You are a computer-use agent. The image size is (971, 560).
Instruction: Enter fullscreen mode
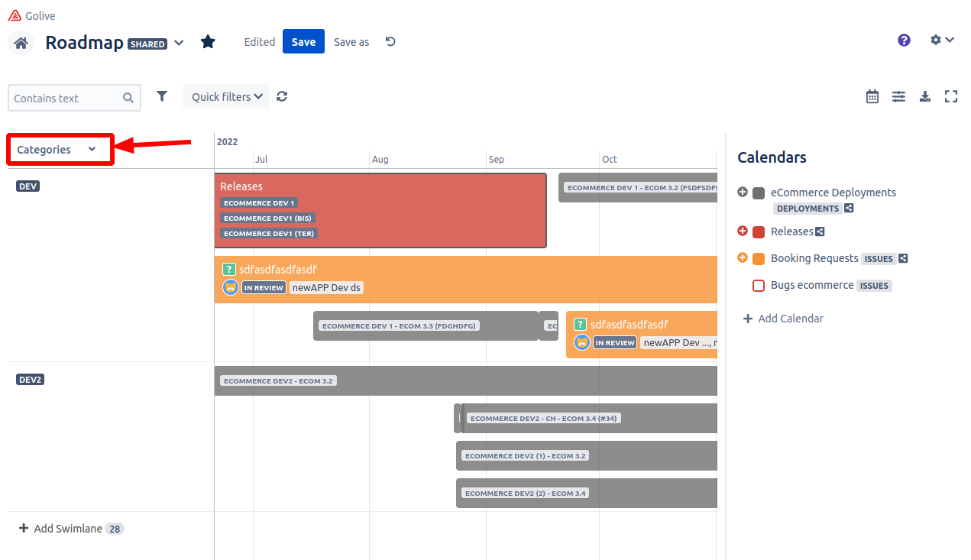tap(951, 96)
